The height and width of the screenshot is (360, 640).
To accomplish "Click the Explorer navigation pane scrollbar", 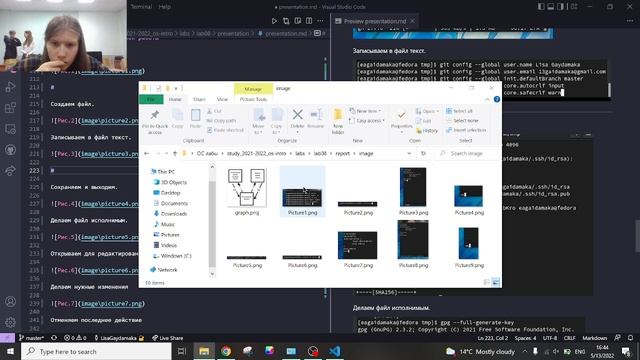I will [212, 220].
